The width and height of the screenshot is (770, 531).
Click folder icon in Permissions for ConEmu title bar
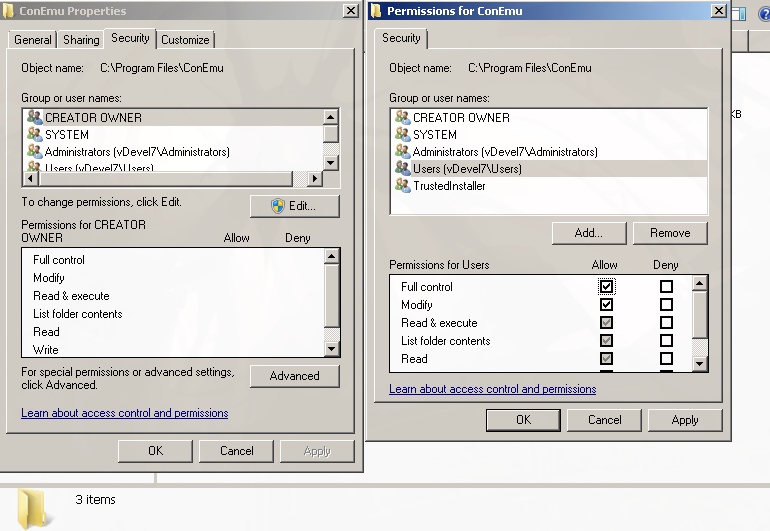point(376,11)
